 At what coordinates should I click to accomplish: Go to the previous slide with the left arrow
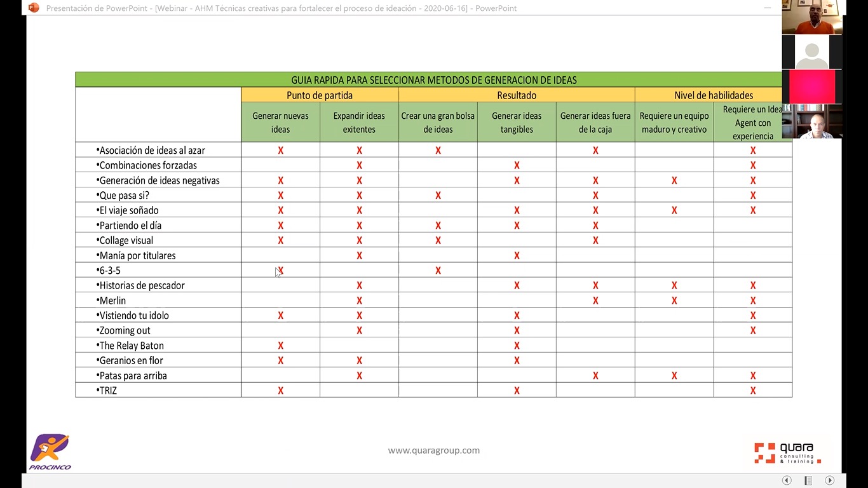[x=787, y=480]
